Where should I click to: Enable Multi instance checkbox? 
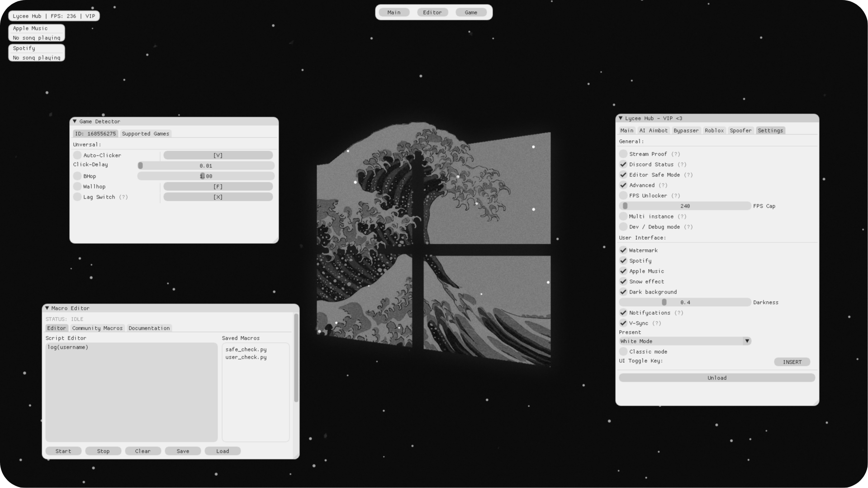[x=623, y=216]
